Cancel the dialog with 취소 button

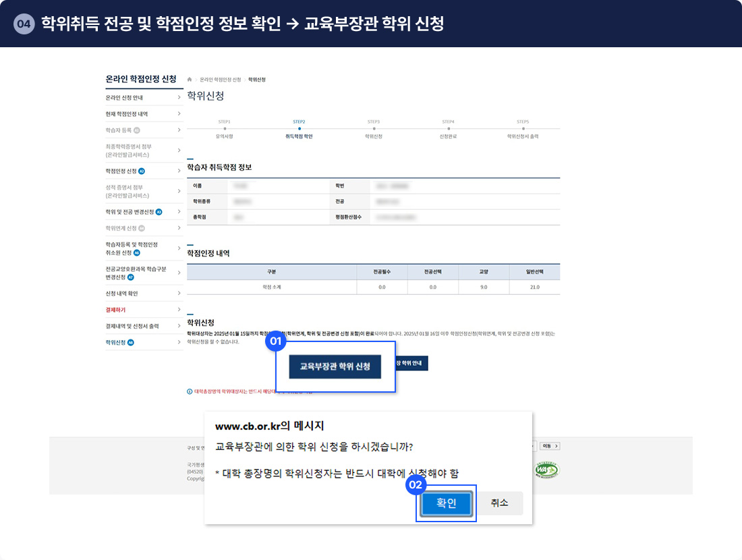pos(499,503)
